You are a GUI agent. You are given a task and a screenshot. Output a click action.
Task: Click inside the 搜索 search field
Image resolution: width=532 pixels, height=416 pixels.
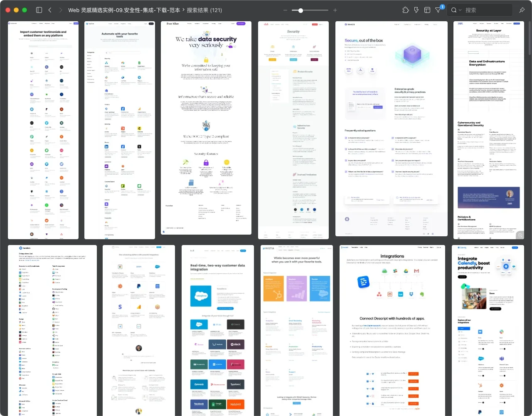[486, 10]
